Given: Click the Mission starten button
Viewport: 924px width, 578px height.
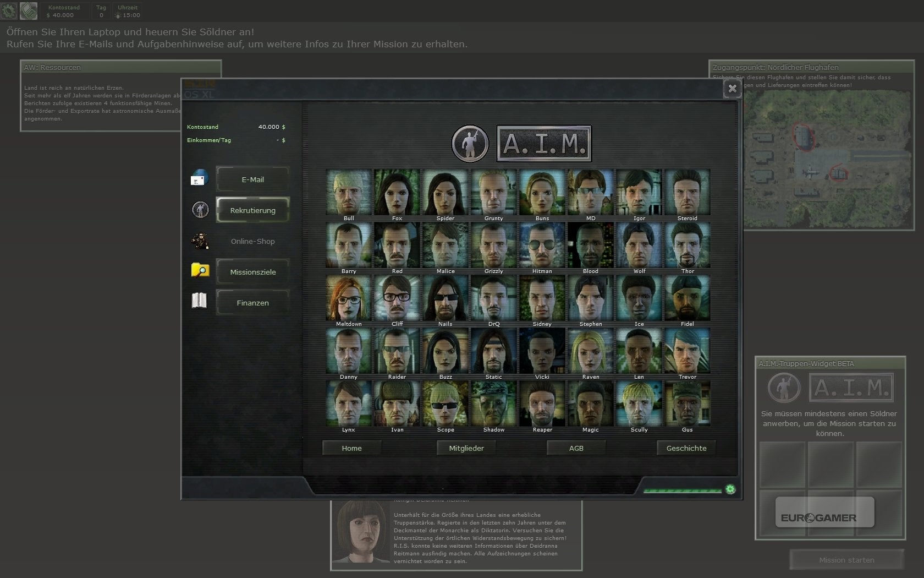Looking at the screenshot, I should pyautogui.click(x=846, y=560).
